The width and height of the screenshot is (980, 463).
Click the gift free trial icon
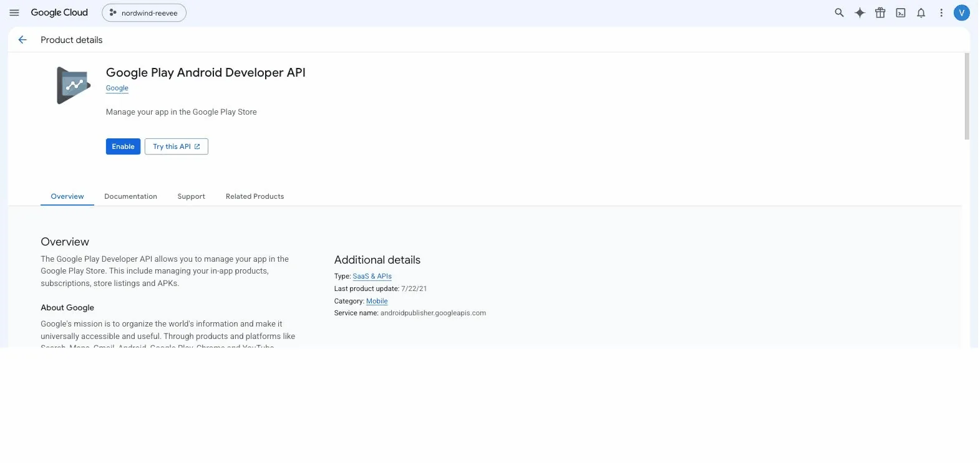(x=880, y=12)
